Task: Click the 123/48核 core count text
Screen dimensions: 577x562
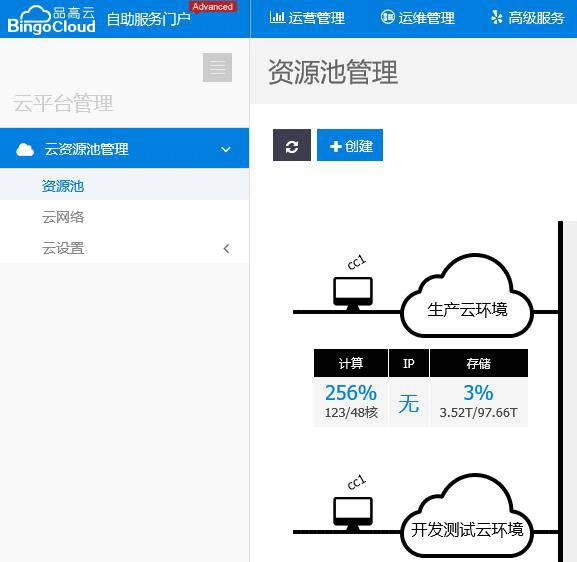Action: point(351,412)
